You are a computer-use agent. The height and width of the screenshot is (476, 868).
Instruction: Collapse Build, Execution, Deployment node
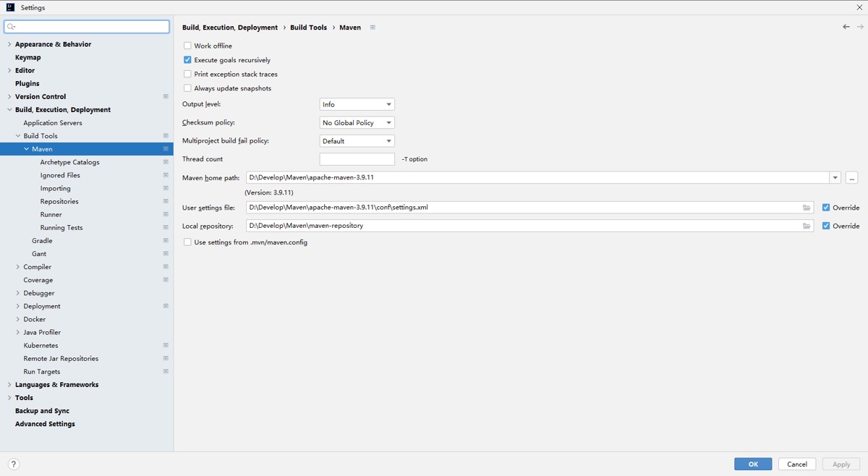click(9, 110)
